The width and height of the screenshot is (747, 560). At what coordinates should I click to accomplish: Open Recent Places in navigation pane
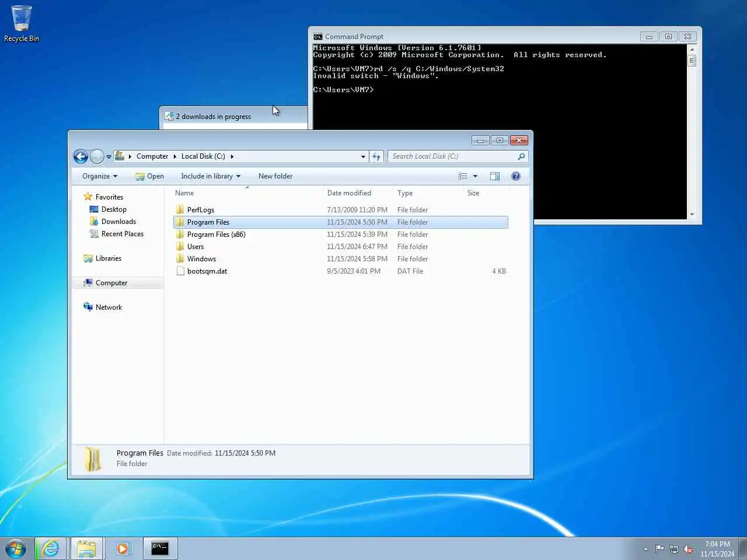pos(123,234)
